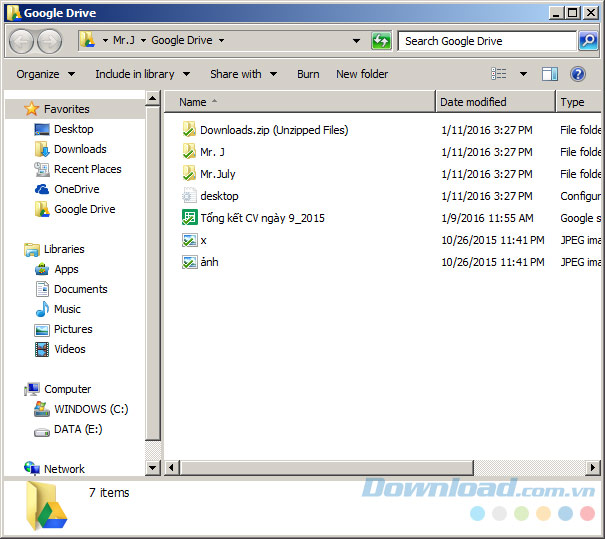This screenshot has width=605, height=539.
Task: Click the Forward navigation arrow button
Action: coord(49,41)
